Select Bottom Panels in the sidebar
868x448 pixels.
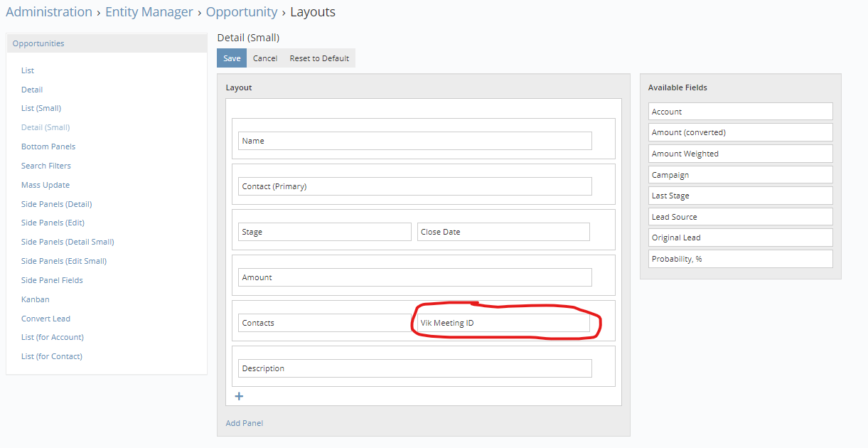click(48, 146)
